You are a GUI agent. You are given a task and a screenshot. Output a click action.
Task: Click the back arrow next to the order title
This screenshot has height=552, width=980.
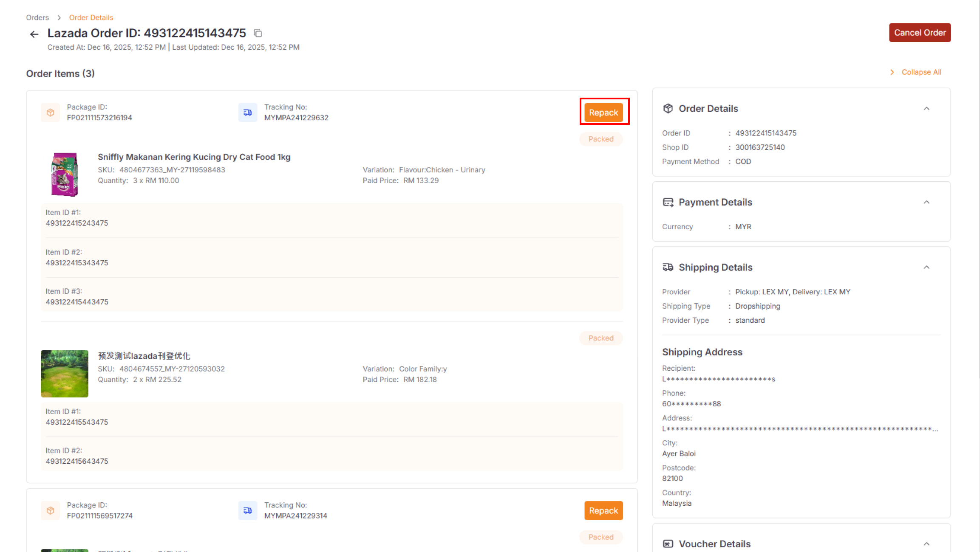[x=34, y=34]
